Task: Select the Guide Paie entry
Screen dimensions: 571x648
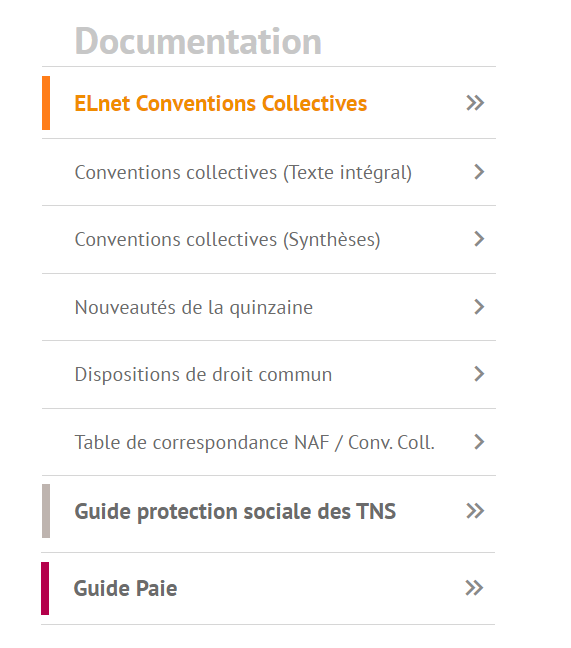Action: [125, 588]
